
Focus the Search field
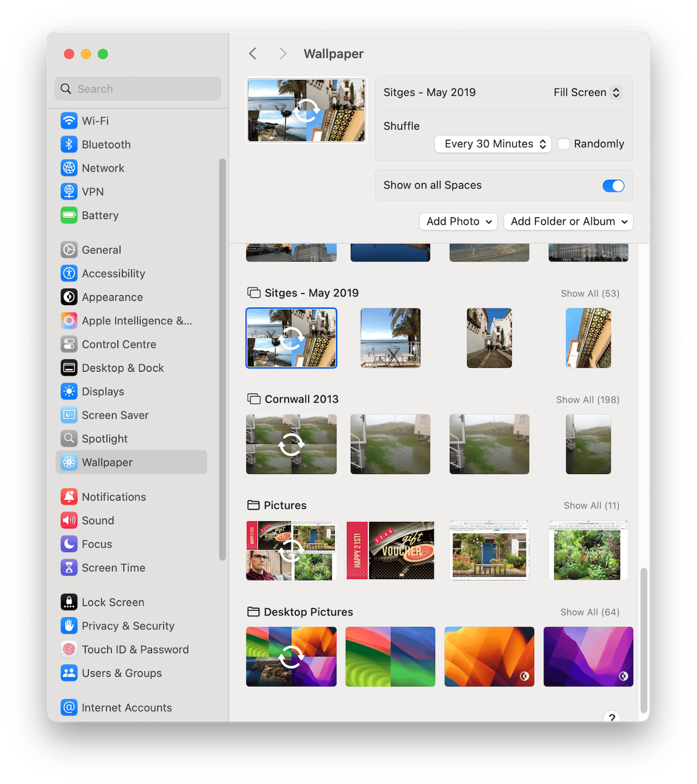pos(138,89)
